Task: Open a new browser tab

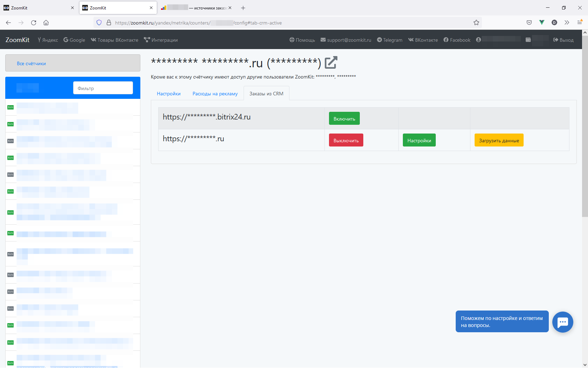Action: pos(243,8)
